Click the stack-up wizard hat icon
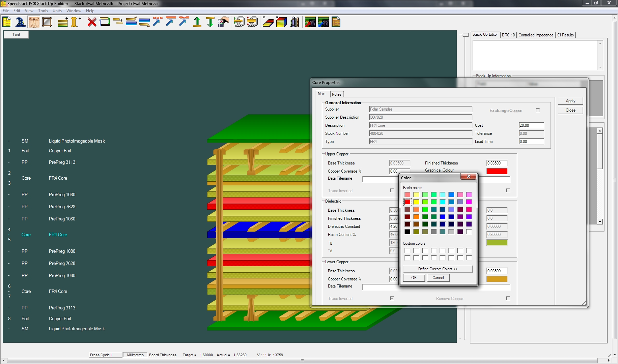The image size is (618, 364). coord(20,22)
